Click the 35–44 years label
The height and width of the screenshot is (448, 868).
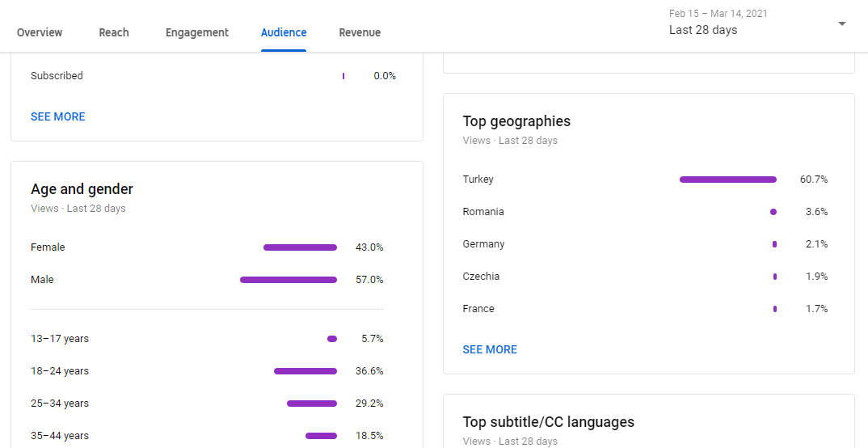coord(60,436)
